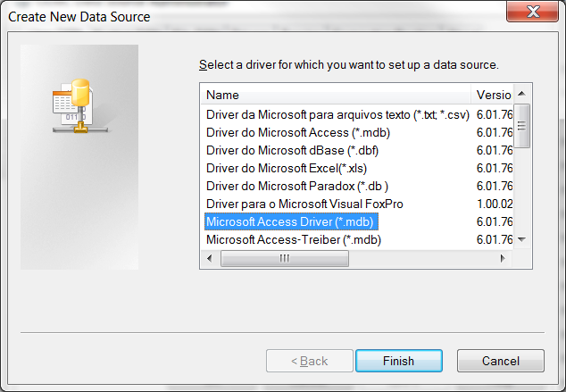Click the disabled Back button
The image size is (566, 392).
310,361
